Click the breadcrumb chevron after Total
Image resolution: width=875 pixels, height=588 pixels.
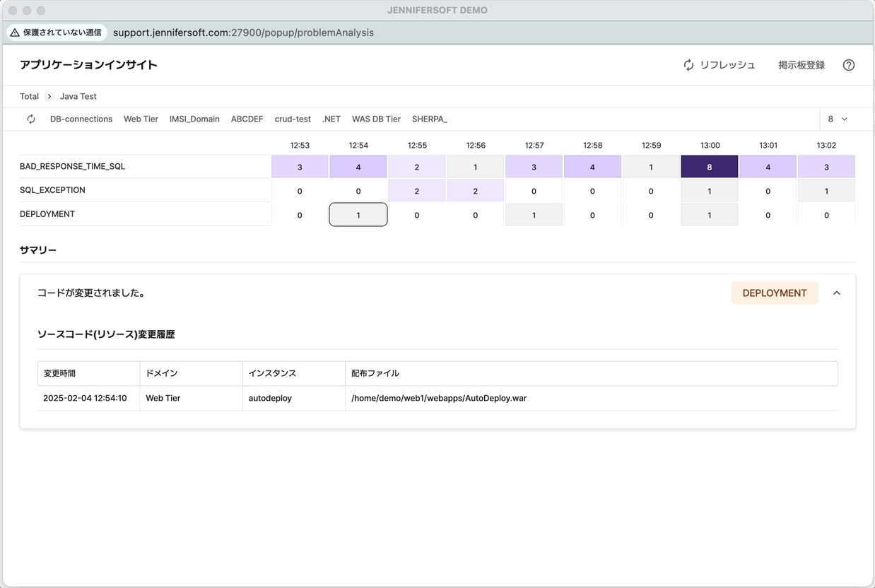tap(49, 96)
